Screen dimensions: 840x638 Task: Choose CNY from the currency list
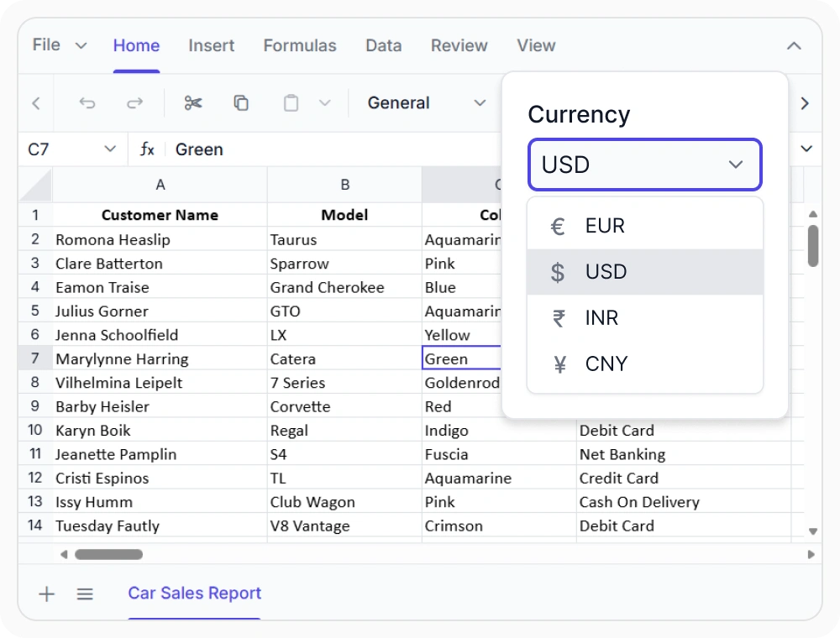(645, 364)
